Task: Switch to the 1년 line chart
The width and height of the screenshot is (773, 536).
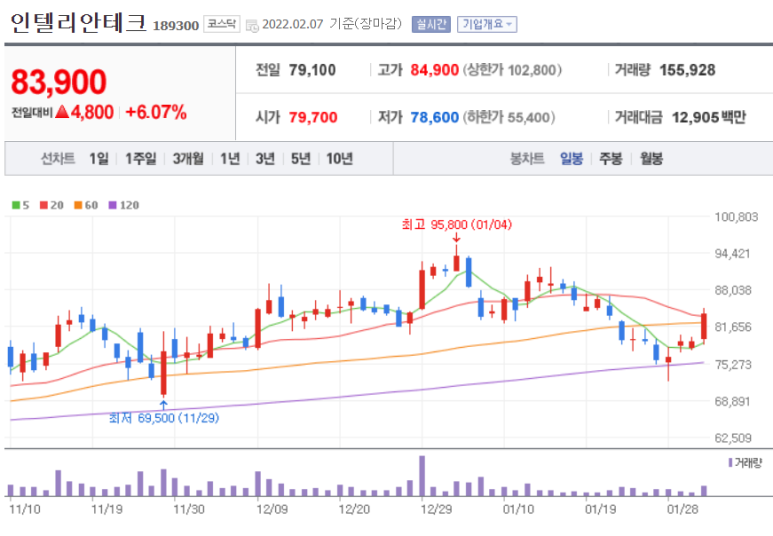Action: [230, 159]
